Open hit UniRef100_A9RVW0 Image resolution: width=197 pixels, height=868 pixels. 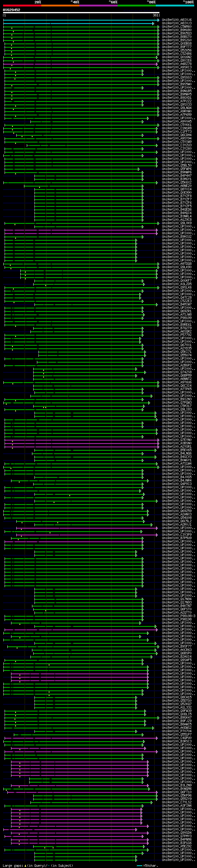pos(177,111)
